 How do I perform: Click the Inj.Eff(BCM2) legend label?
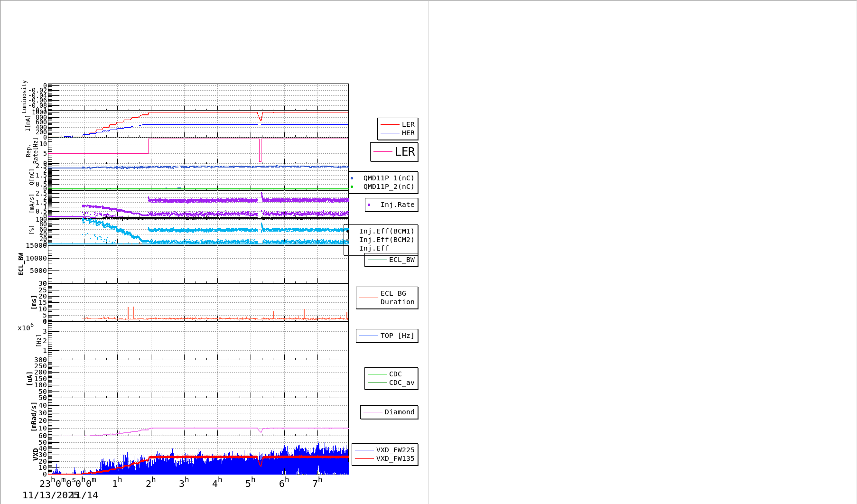tap(386, 240)
